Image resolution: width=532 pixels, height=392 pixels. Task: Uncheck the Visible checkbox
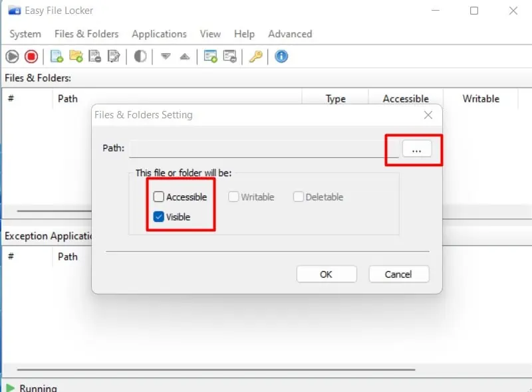click(158, 216)
